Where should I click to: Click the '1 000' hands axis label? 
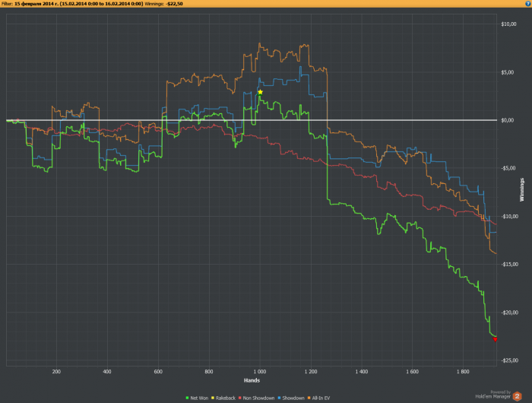260,372
